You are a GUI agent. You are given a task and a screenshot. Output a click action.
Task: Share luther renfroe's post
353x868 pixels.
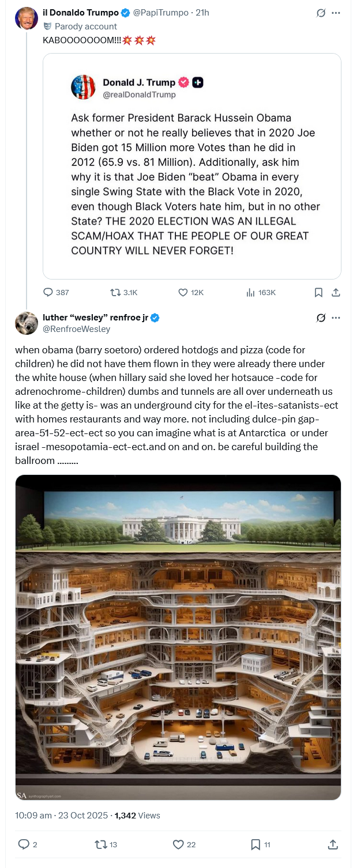tap(333, 844)
